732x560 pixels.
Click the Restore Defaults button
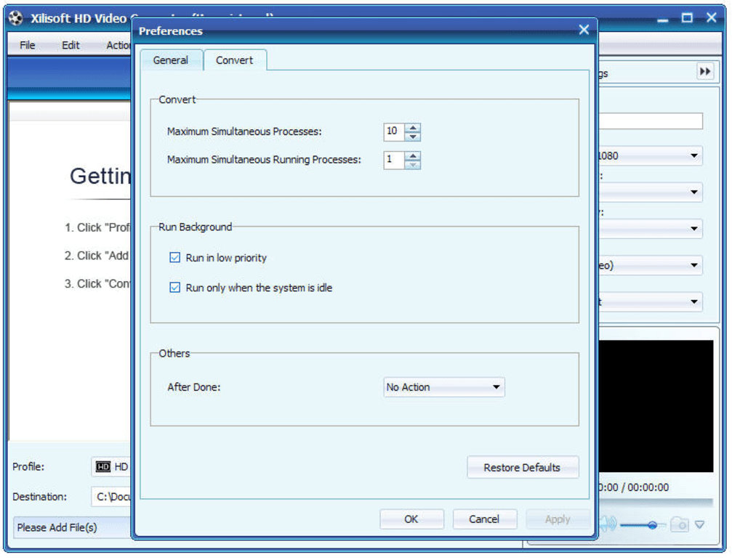523,467
